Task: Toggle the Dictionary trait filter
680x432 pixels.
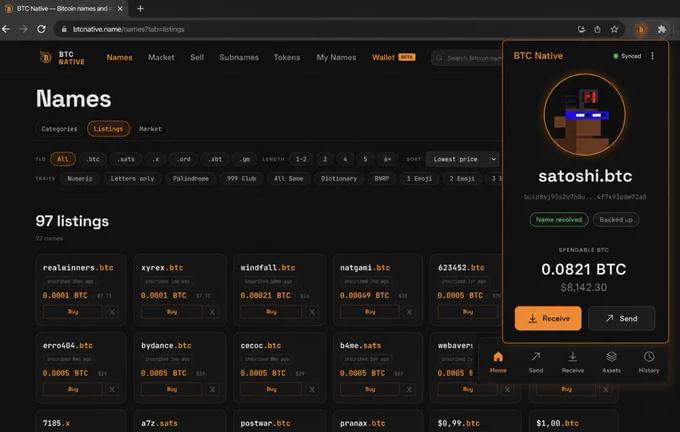Action: [339, 179]
